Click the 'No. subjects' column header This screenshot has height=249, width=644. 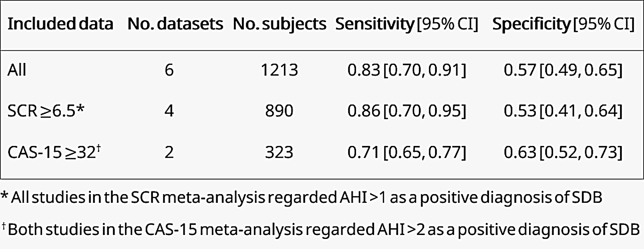[x=280, y=24]
